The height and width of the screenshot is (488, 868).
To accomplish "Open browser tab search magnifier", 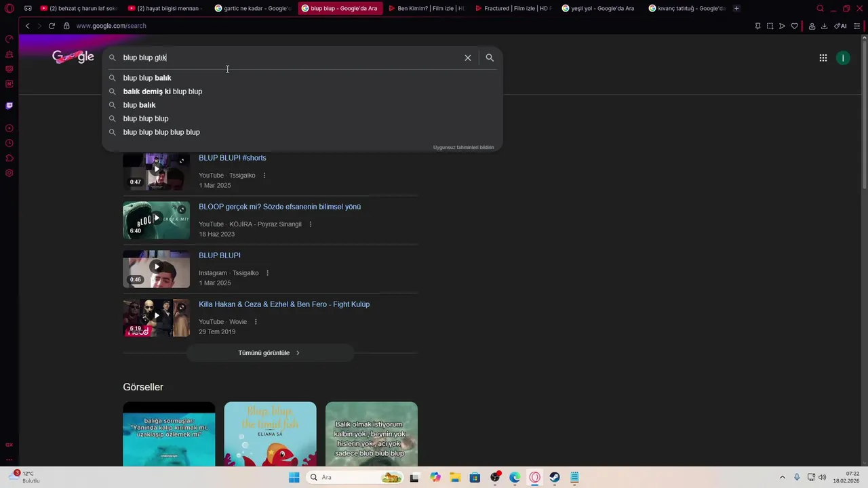I will [821, 8].
